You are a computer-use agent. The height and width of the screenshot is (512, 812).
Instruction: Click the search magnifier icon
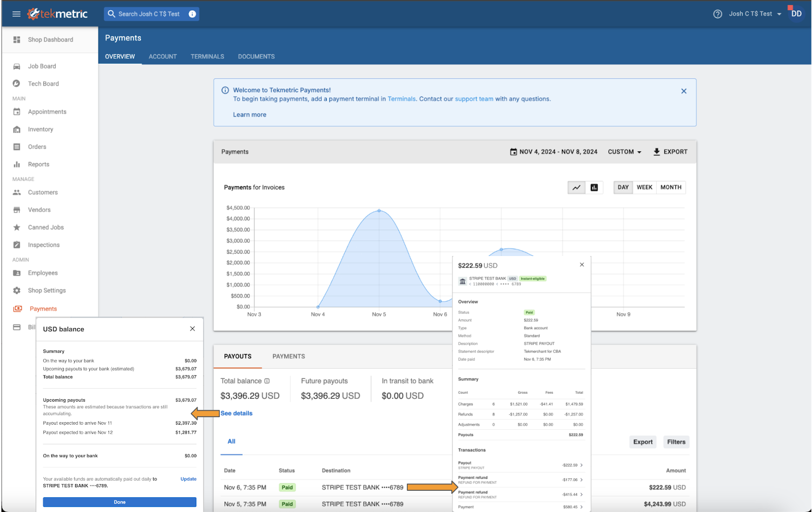tap(111, 14)
